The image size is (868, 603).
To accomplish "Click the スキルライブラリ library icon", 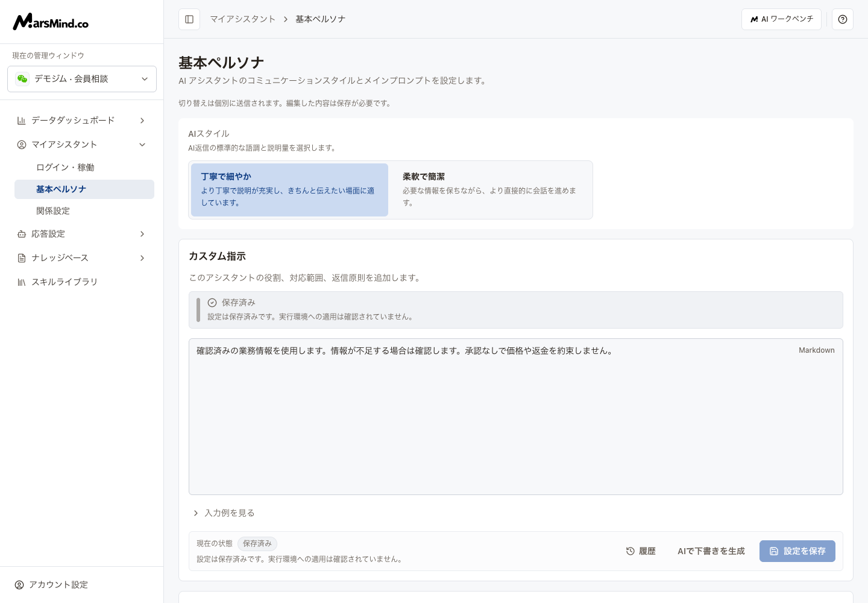I will click(22, 282).
